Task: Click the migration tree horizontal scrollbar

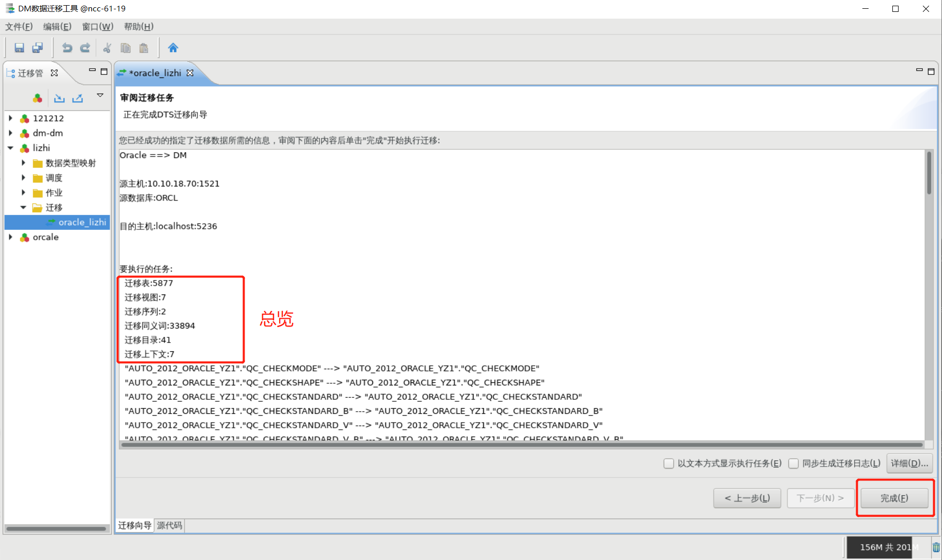Action: pos(56,528)
